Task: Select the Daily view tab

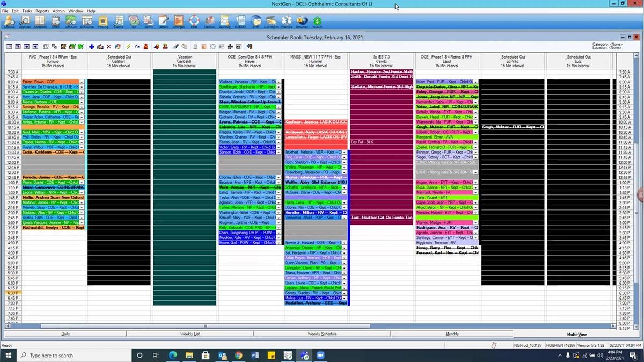Action: tap(65, 334)
